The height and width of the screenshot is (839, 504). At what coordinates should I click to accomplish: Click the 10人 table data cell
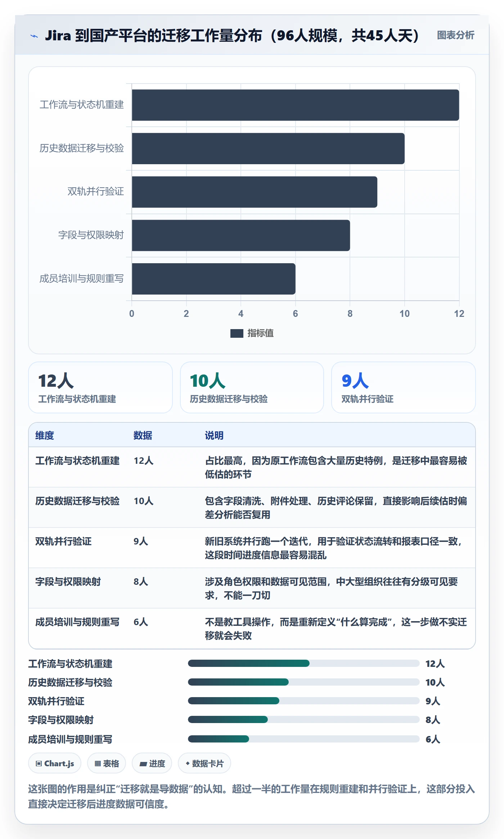tap(144, 501)
